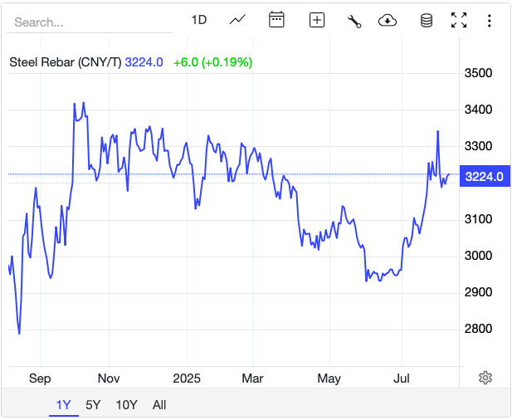The height and width of the screenshot is (420, 512).
Task: Open the 1D interval dropdown
Action: pos(199,20)
